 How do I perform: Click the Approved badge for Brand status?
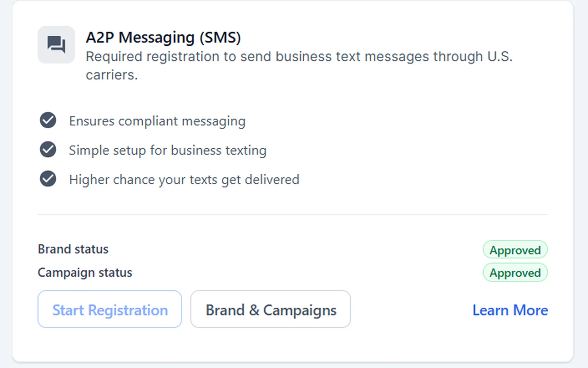515,250
